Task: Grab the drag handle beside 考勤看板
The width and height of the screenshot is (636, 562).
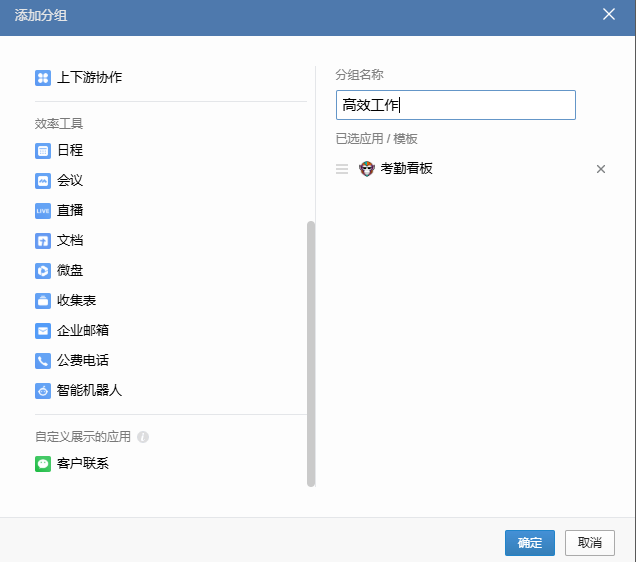Action: click(342, 169)
